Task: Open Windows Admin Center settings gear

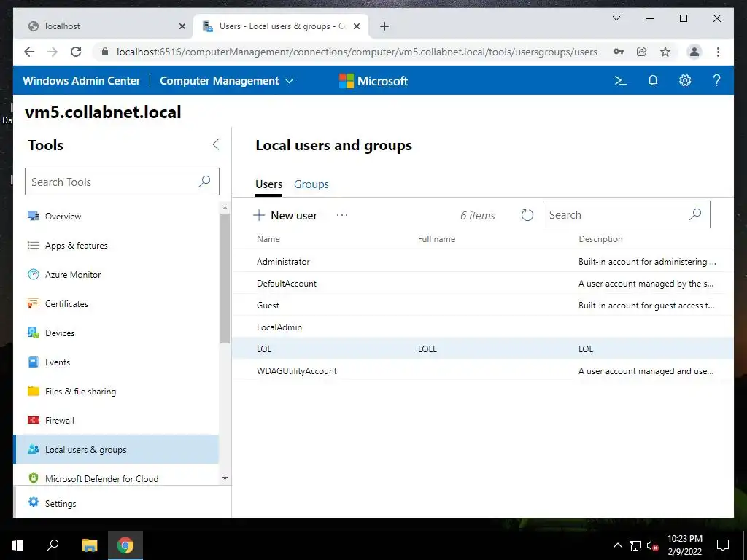Action: 684,80
